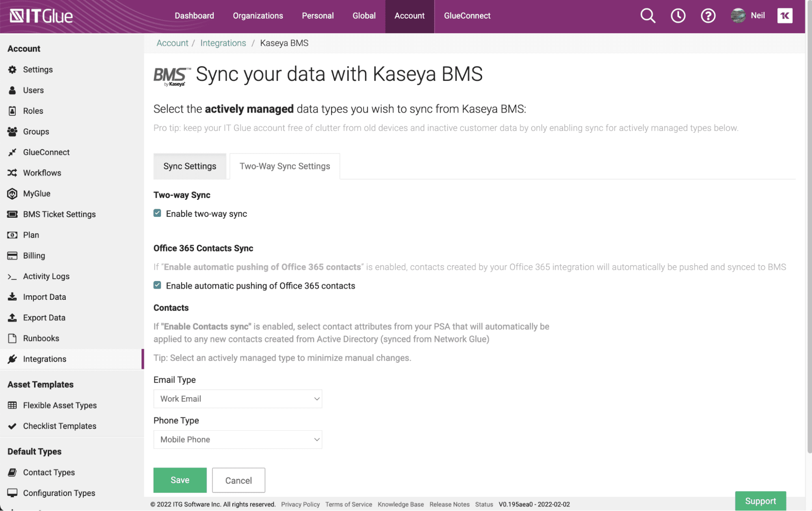Expand the Phone Type dropdown
812x511 pixels.
coord(238,440)
